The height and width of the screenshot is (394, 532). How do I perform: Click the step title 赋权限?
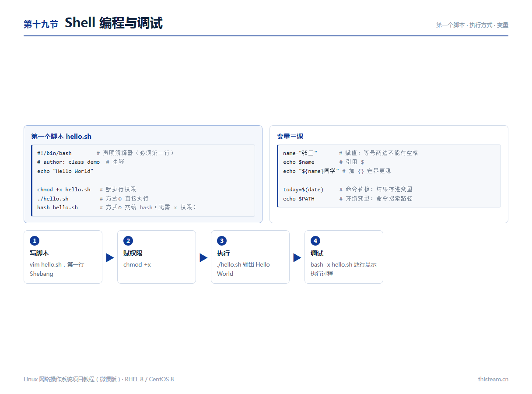pyautogui.click(x=133, y=253)
